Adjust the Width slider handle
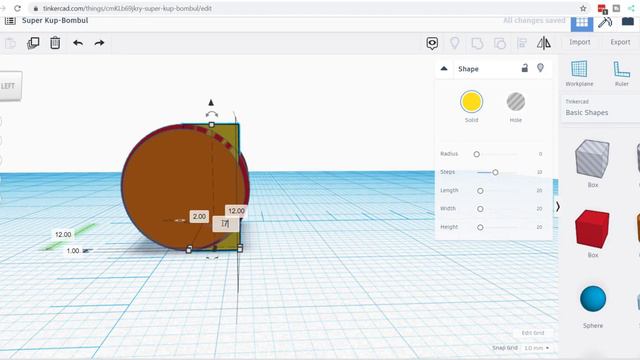This screenshot has height=360, width=640. [480, 209]
